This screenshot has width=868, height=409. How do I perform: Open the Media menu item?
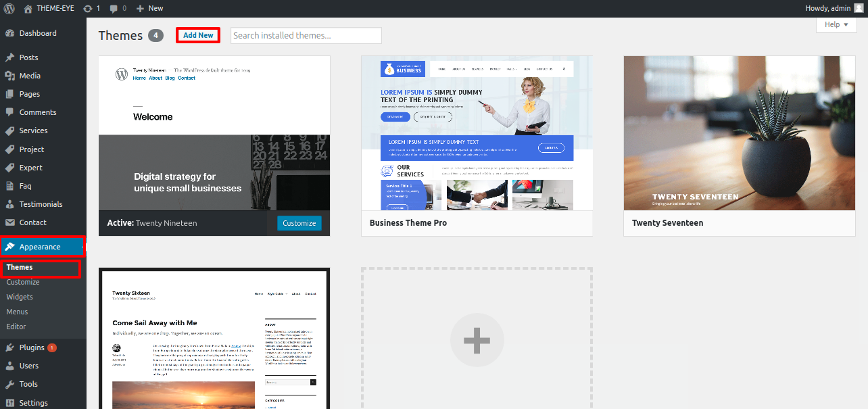click(43, 76)
